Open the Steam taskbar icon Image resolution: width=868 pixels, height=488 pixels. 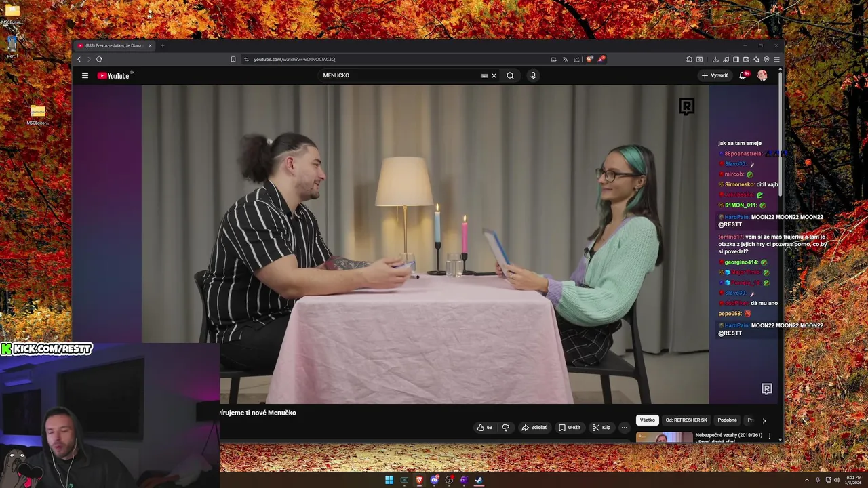pyautogui.click(x=479, y=480)
